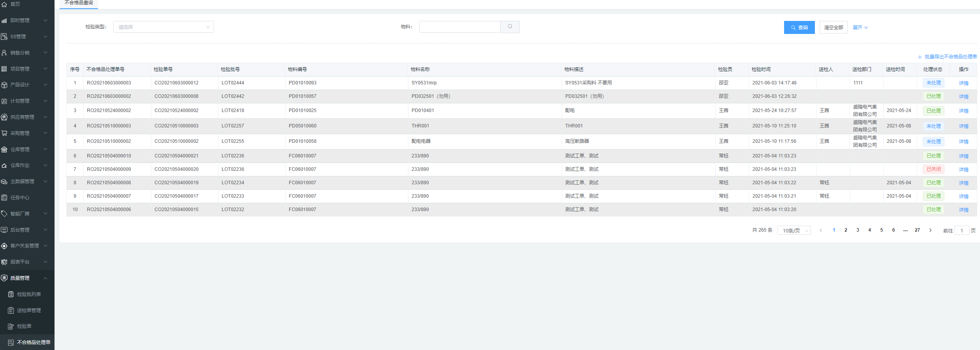Click the next page arrow in pagination
This screenshot has width=980, height=350.
930,230
